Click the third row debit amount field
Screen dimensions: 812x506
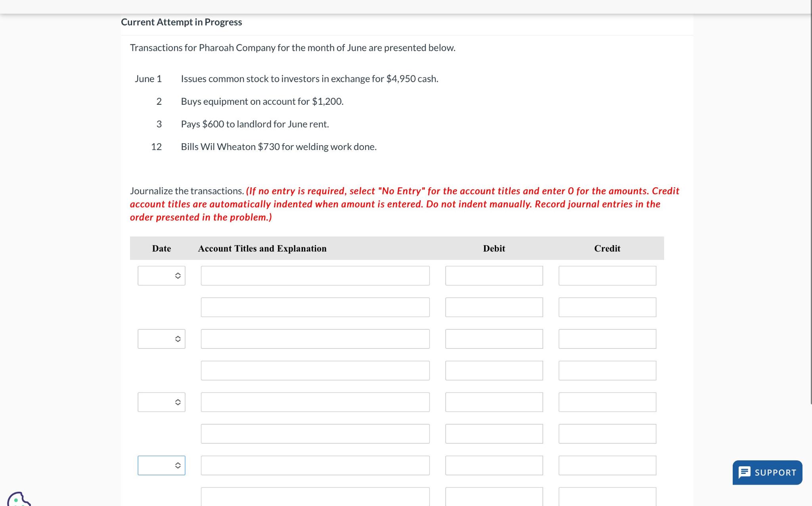tap(494, 339)
